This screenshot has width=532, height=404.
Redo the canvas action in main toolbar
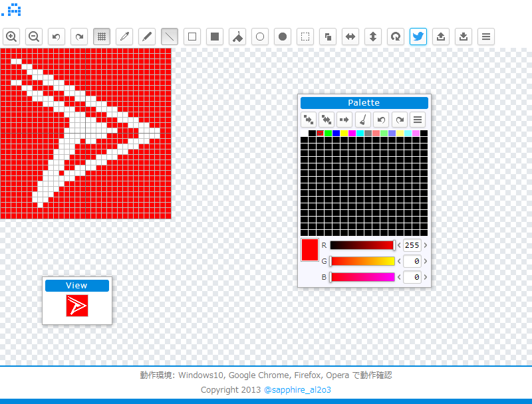(x=79, y=37)
